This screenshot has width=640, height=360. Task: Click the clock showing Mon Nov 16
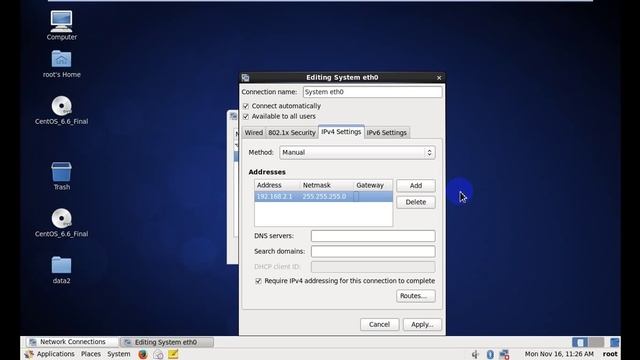pyautogui.click(x=559, y=354)
